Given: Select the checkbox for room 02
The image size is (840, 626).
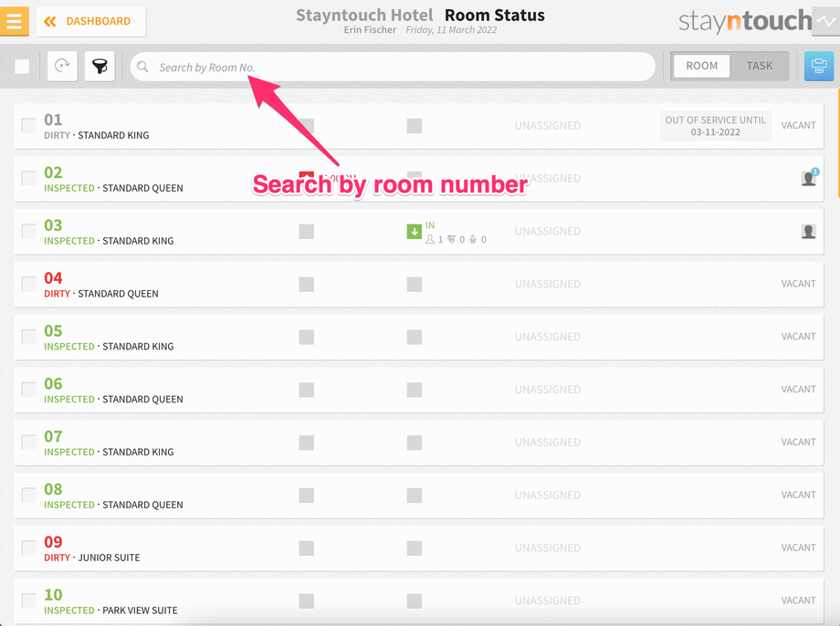Looking at the screenshot, I should [x=29, y=178].
